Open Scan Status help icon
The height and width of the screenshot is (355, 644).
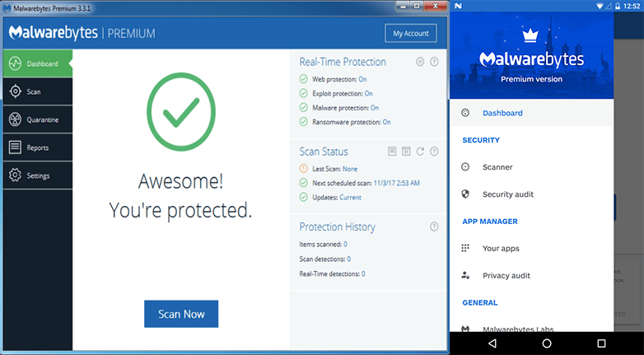click(434, 152)
